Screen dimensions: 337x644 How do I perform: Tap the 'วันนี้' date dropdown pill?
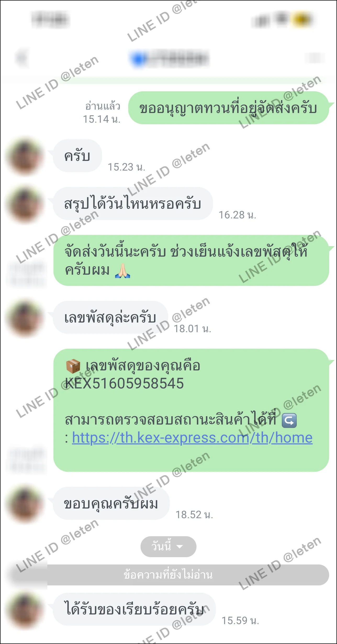coord(168,546)
